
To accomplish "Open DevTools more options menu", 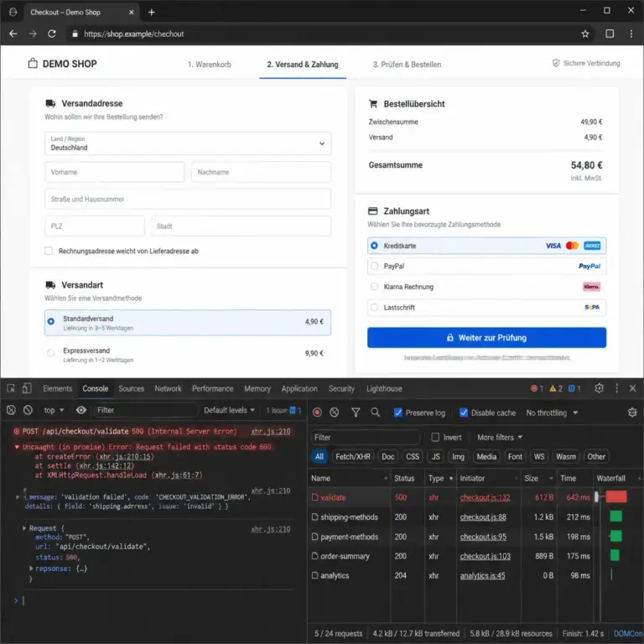I will [x=616, y=388].
